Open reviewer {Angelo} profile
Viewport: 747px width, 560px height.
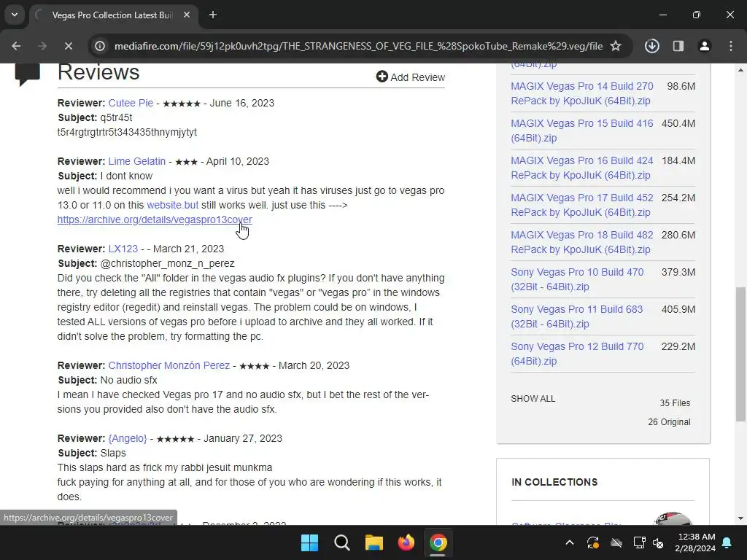[128, 438]
